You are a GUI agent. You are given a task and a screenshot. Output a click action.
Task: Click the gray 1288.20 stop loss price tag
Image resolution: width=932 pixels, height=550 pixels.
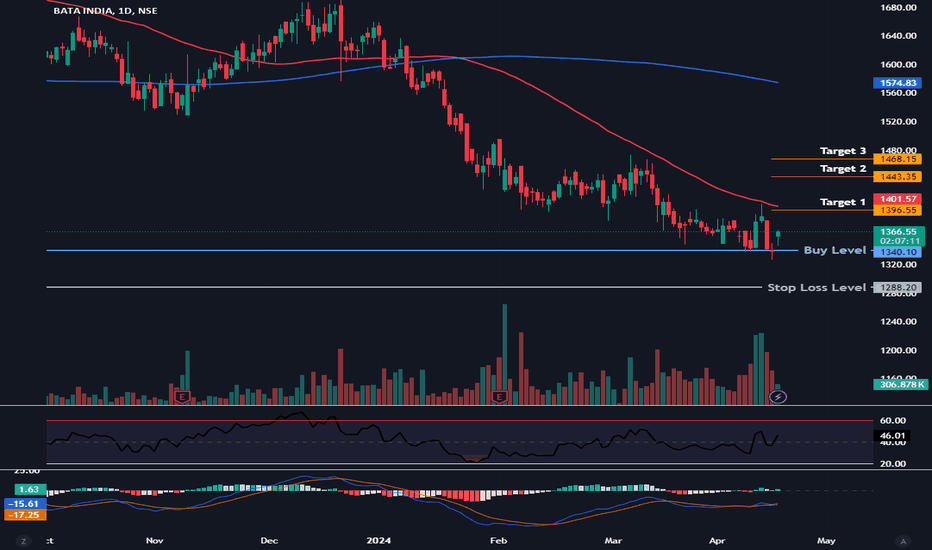898,288
